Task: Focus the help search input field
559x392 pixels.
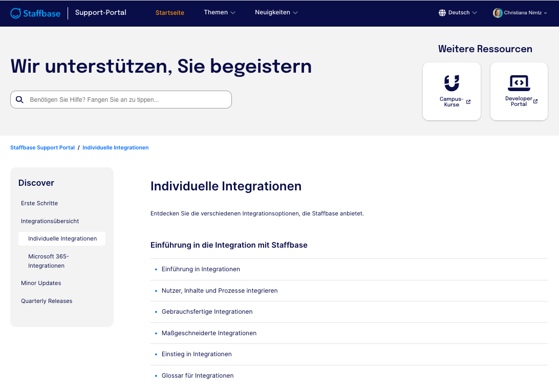Action: tap(121, 100)
